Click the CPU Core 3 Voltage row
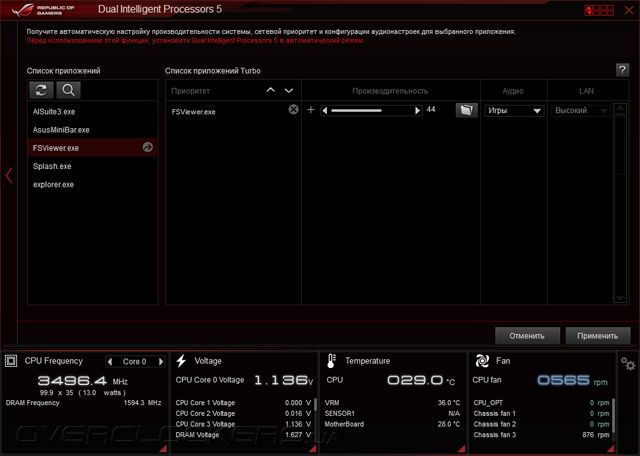640x456 pixels. click(x=243, y=424)
